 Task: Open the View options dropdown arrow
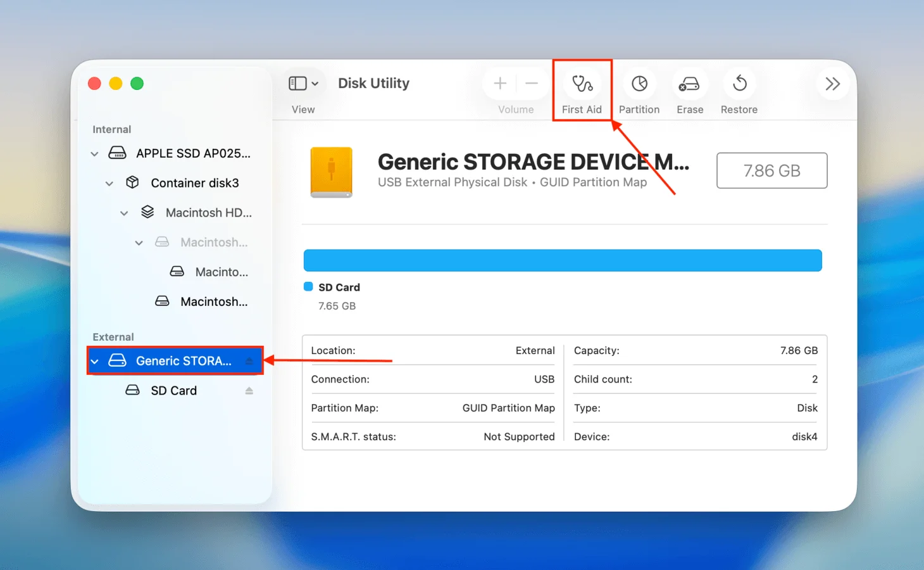pyautogui.click(x=315, y=83)
